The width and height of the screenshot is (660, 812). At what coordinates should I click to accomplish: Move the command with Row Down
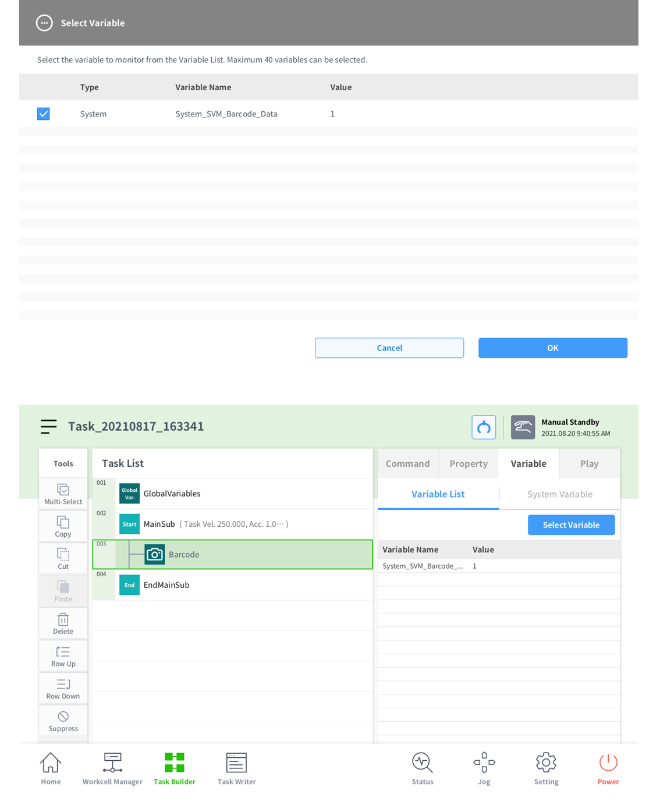[63, 689]
